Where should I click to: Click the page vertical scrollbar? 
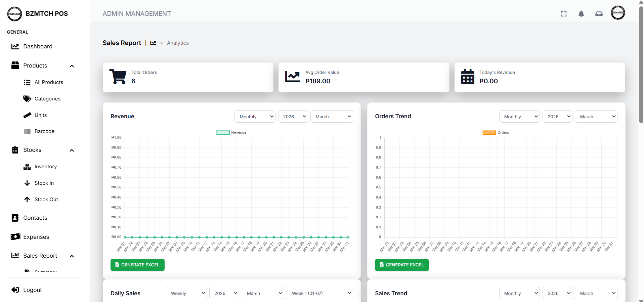(x=641, y=67)
